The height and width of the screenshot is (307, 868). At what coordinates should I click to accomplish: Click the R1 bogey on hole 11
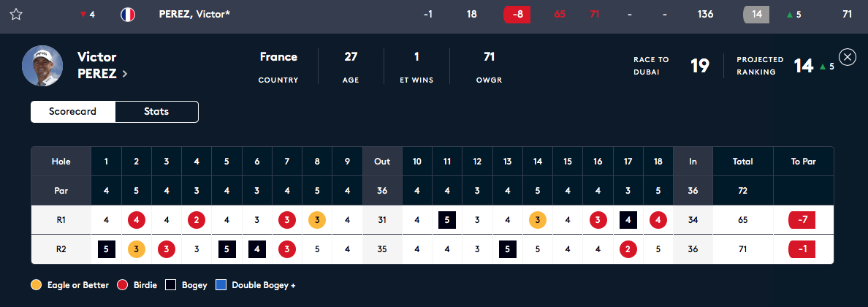click(x=446, y=220)
